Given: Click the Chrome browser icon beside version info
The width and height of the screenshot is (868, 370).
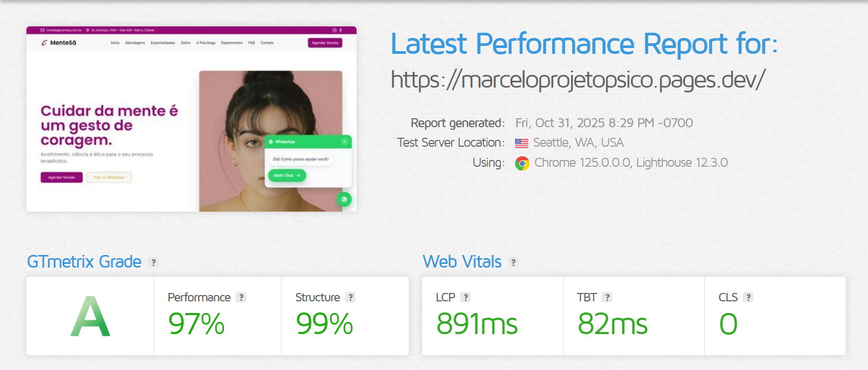Looking at the screenshot, I should point(521,163).
